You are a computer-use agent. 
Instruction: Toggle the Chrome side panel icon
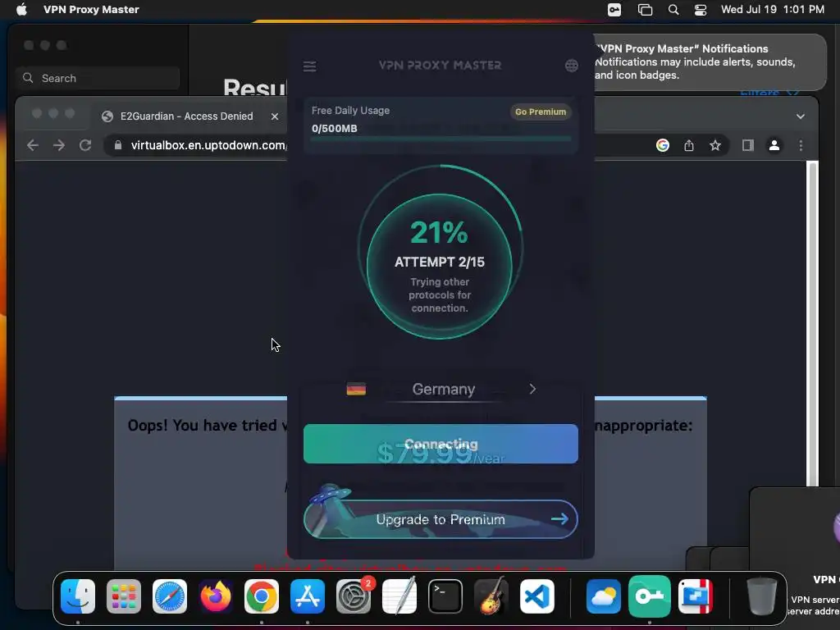748,145
